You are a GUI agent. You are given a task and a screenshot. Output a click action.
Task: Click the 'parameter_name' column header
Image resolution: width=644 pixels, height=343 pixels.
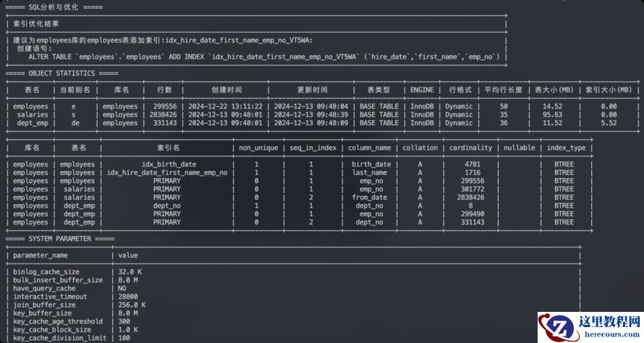click(x=41, y=255)
